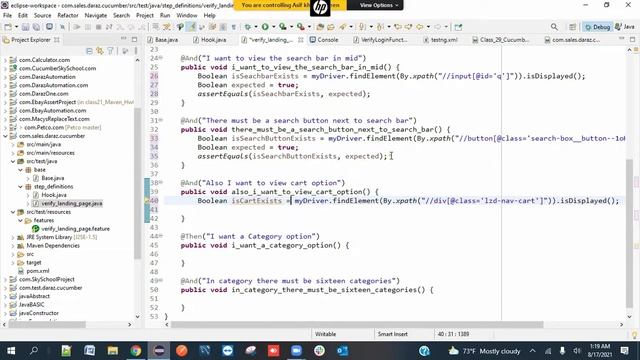The image size is (640, 360).
Task: Open the Run button dropdown arrow
Action: point(273,27)
